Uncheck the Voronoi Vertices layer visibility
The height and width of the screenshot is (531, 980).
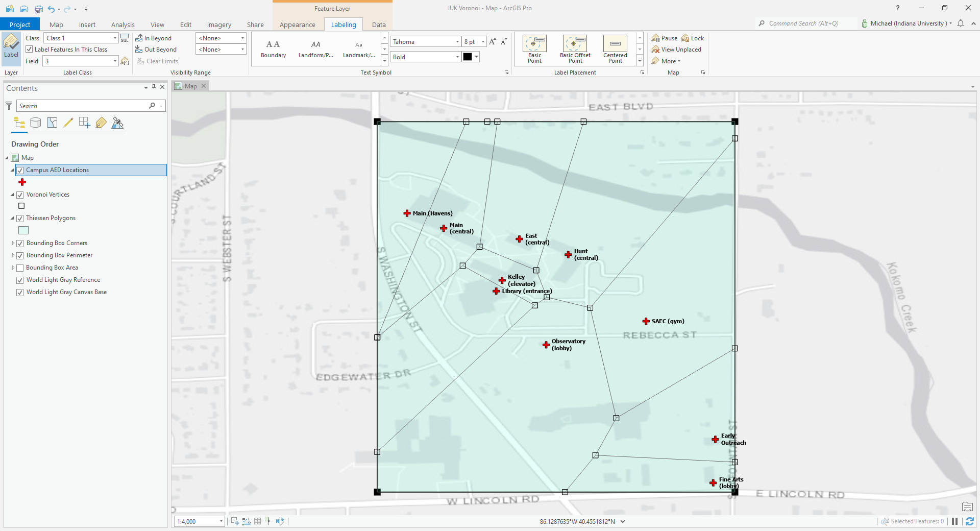[x=20, y=195]
